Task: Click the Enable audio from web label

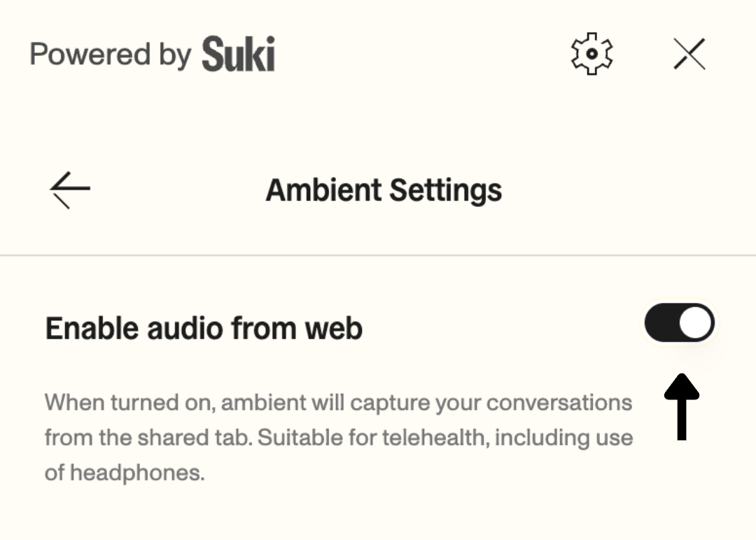Action: click(202, 327)
